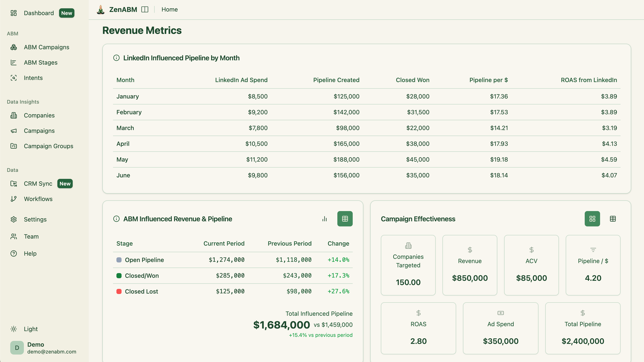
Task: Open the Dashboard grid icon
Action: tap(13, 13)
